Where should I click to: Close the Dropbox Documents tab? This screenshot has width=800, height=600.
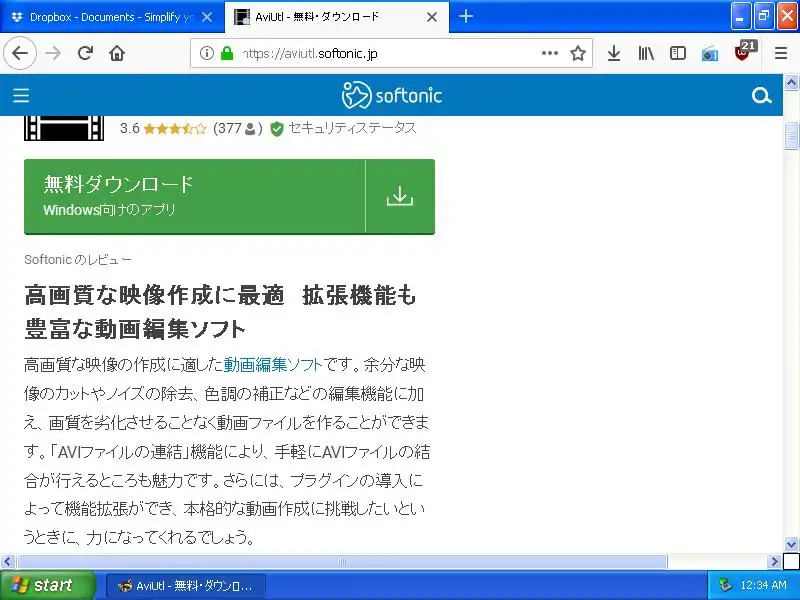click(207, 17)
